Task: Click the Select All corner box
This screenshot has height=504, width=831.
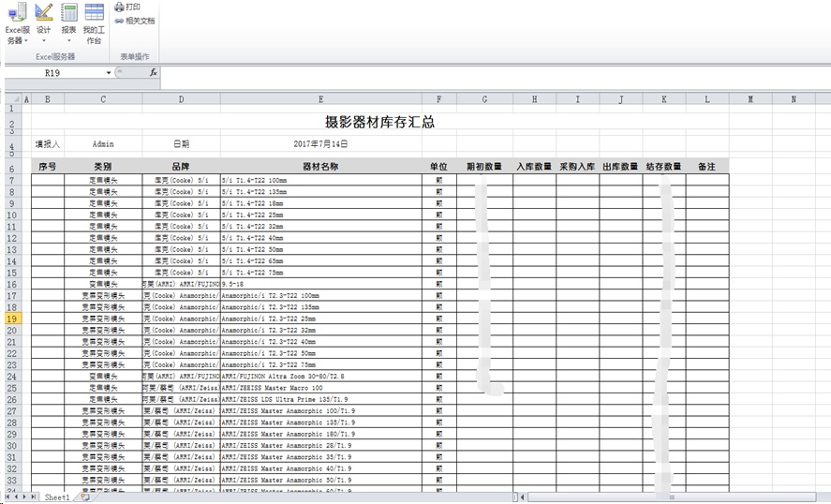Action: 10,98
